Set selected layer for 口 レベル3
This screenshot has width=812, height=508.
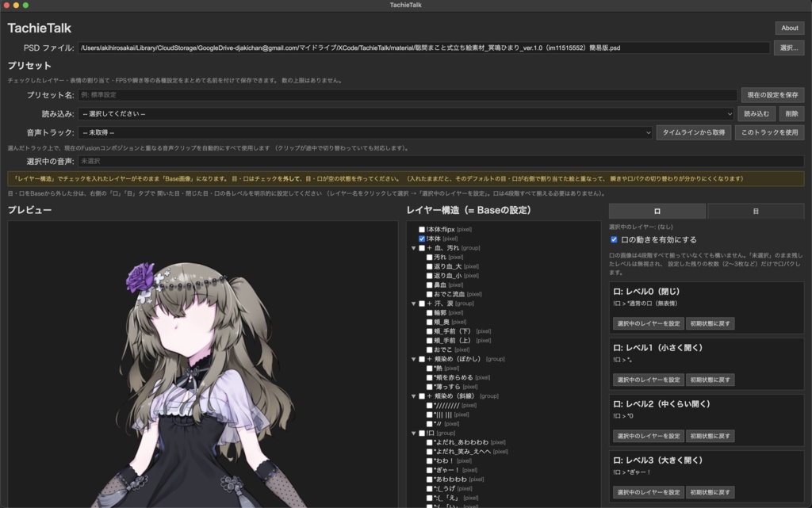click(x=649, y=492)
